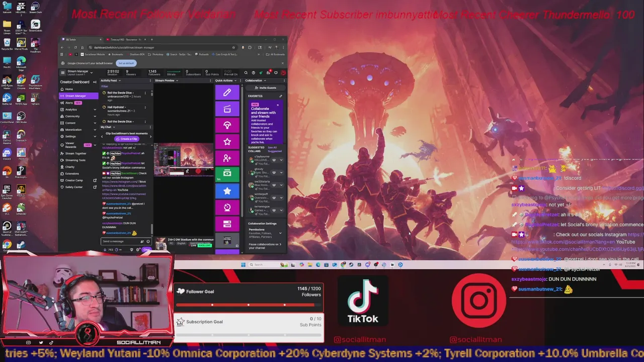Open Stream Deck desktop icon
This screenshot has width=644, height=362.
click(35, 8)
